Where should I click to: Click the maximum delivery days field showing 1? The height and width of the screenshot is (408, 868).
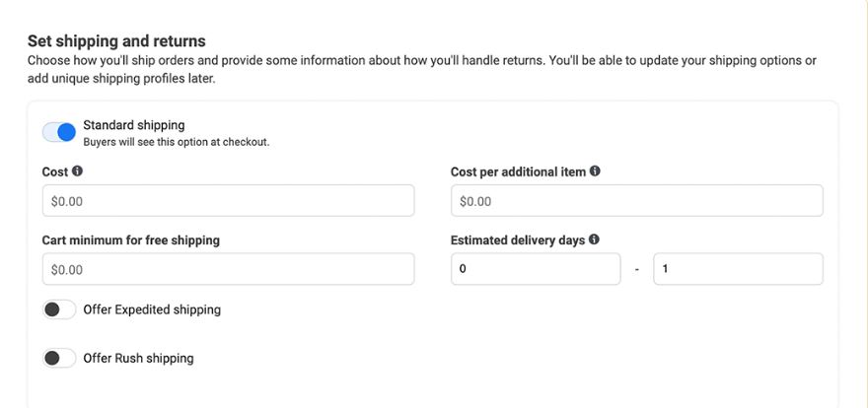click(738, 269)
